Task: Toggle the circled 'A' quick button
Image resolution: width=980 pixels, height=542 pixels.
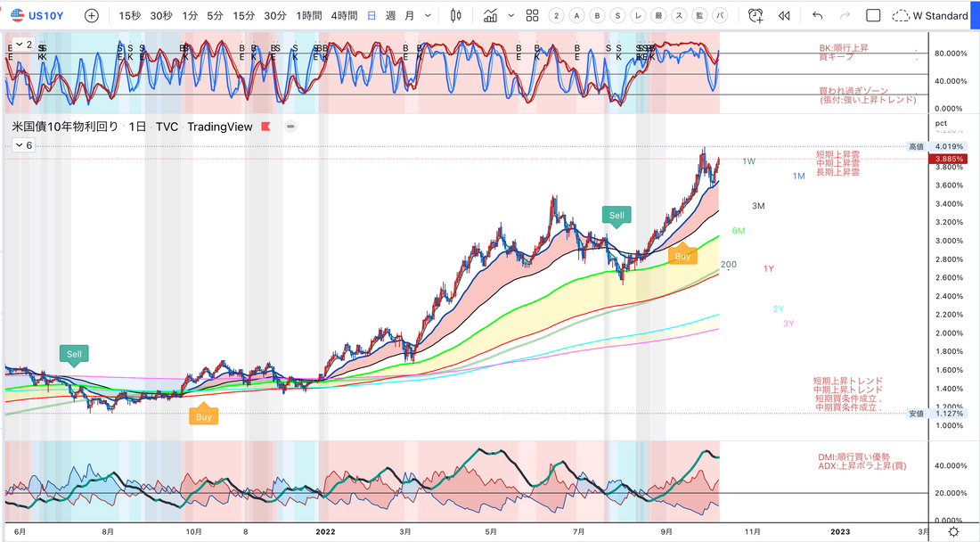Action: pyautogui.click(x=576, y=15)
